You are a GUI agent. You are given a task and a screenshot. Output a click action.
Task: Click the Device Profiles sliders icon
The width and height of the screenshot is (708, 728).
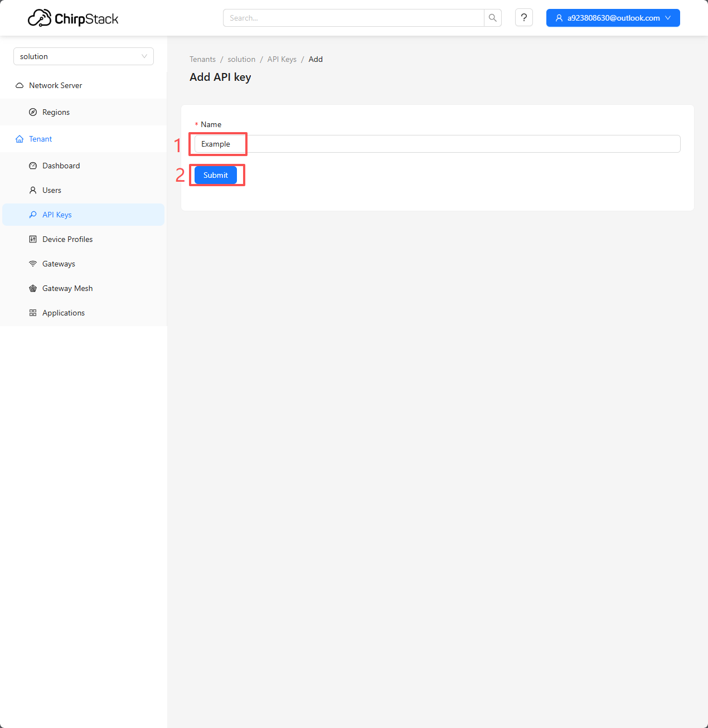(33, 239)
